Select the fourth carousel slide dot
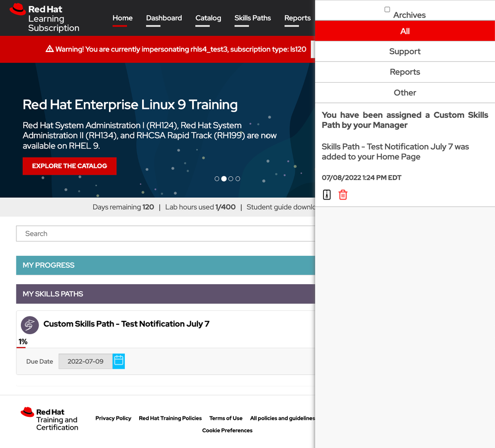The height and width of the screenshot is (448, 495). (238, 179)
